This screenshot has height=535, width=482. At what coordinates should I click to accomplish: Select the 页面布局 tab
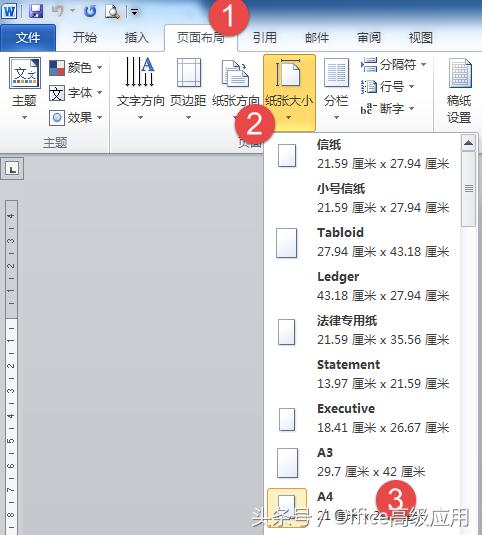(x=201, y=38)
